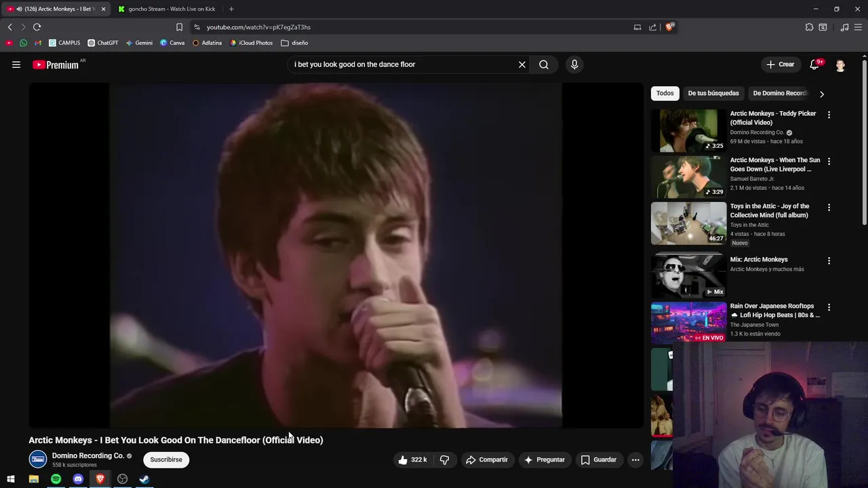Open the browser media control music icon

pos(844,27)
